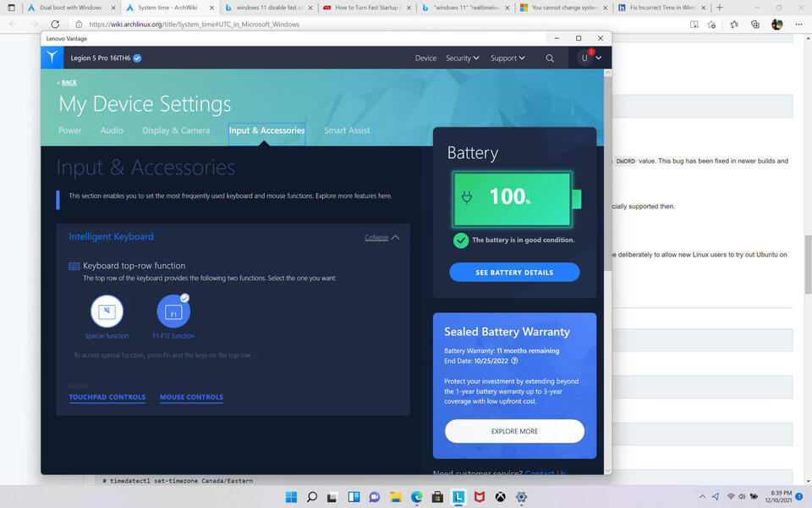Open search in Lenovo Vantage header
The height and width of the screenshot is (508, 812).
[550, 58]
